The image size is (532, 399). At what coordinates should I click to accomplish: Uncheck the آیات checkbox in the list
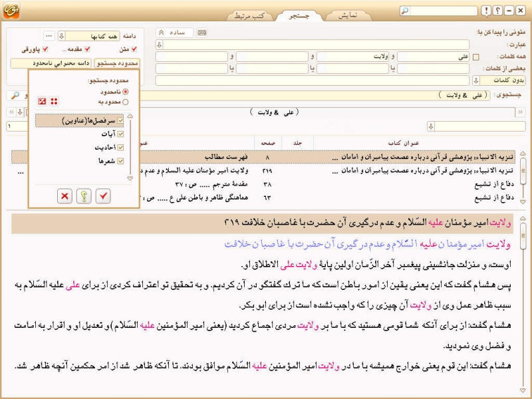(x=120, y=134)
